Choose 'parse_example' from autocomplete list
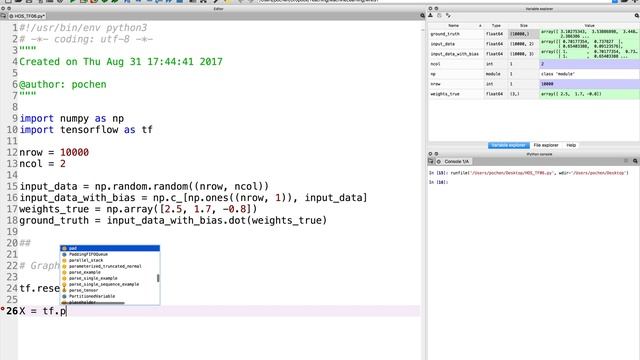Viewport: 640px width, 360px height. point(109,272)
